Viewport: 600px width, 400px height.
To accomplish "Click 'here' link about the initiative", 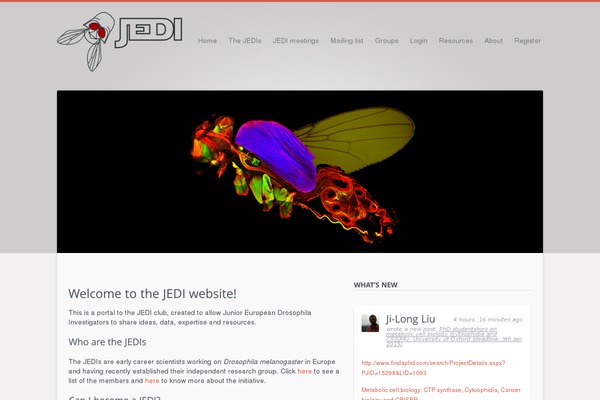I will pos(152,381).
